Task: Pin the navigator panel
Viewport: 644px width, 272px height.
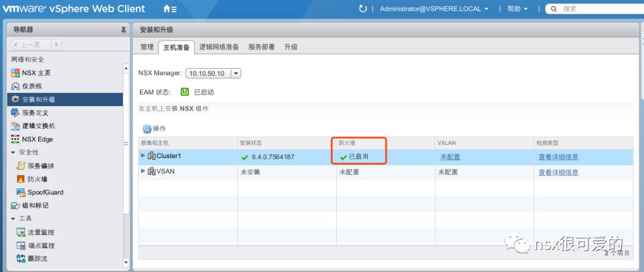Action: [x=123, y=30]
